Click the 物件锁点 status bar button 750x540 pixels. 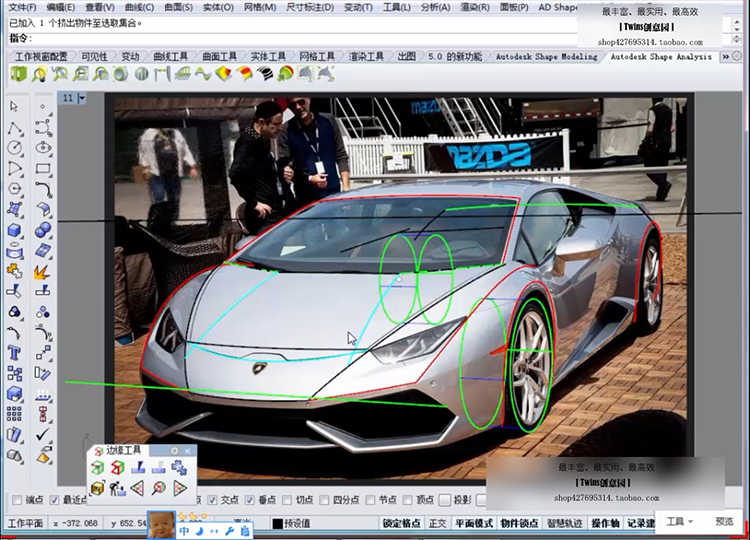(519, 523)
